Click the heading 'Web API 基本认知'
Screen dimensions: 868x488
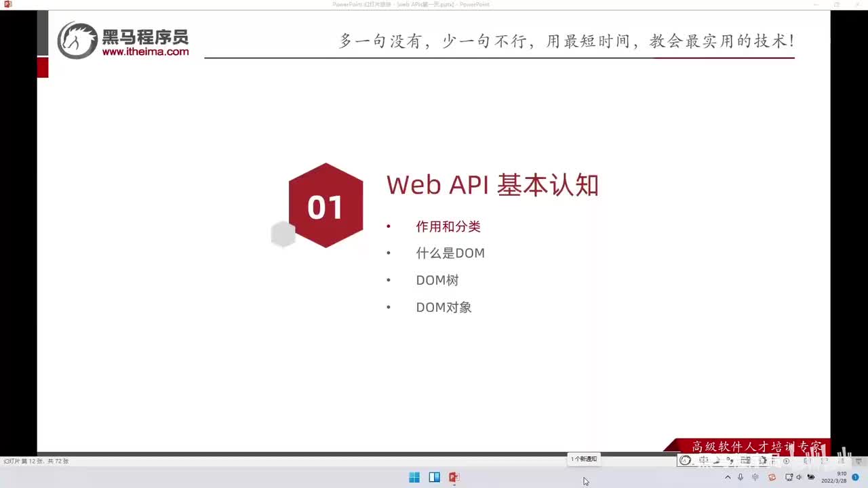pos(492,185)
